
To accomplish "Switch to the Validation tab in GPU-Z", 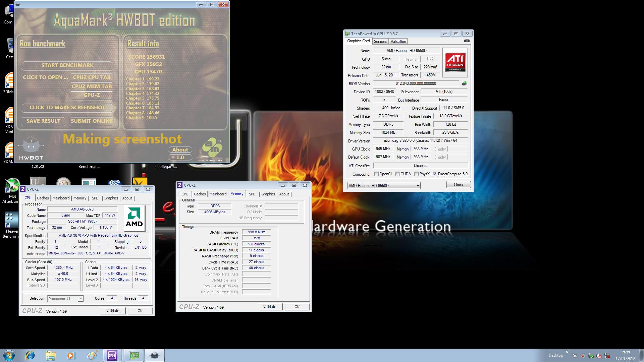I will tap(398, 42).
